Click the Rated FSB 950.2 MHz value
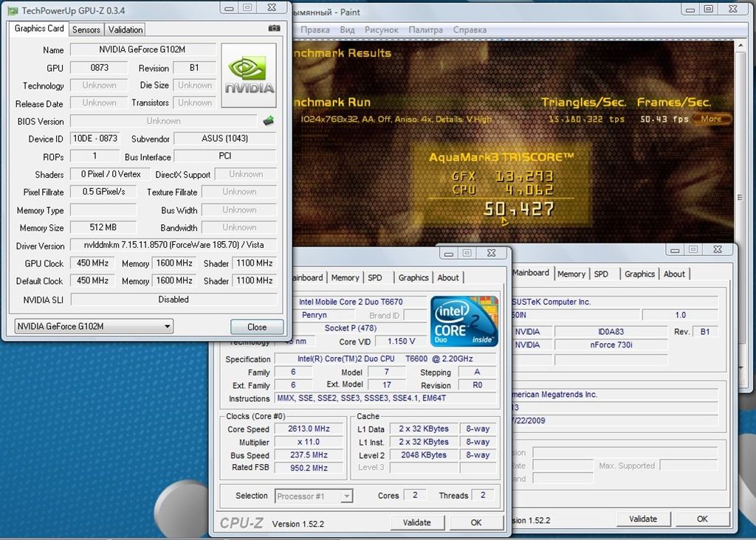This screenshot has height=540, width=756. click(x=309, y=468)
